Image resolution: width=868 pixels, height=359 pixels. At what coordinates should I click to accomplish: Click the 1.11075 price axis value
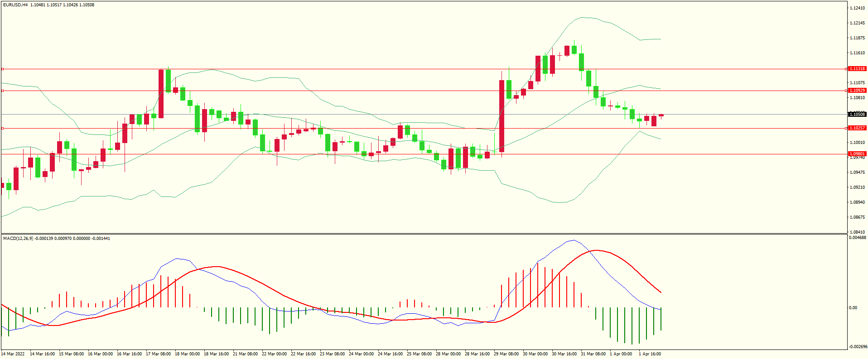point(858,83)
